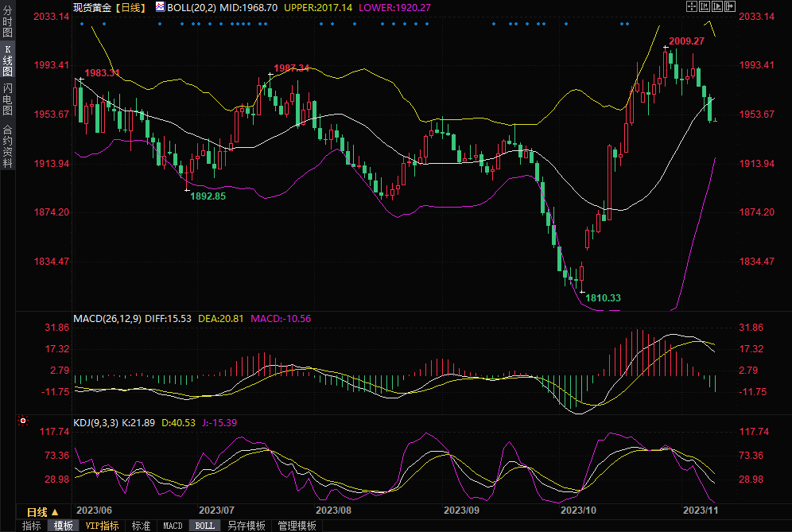Select the K线图 sidebar tab
792x532 pixels.
click(x=7, y=60)
